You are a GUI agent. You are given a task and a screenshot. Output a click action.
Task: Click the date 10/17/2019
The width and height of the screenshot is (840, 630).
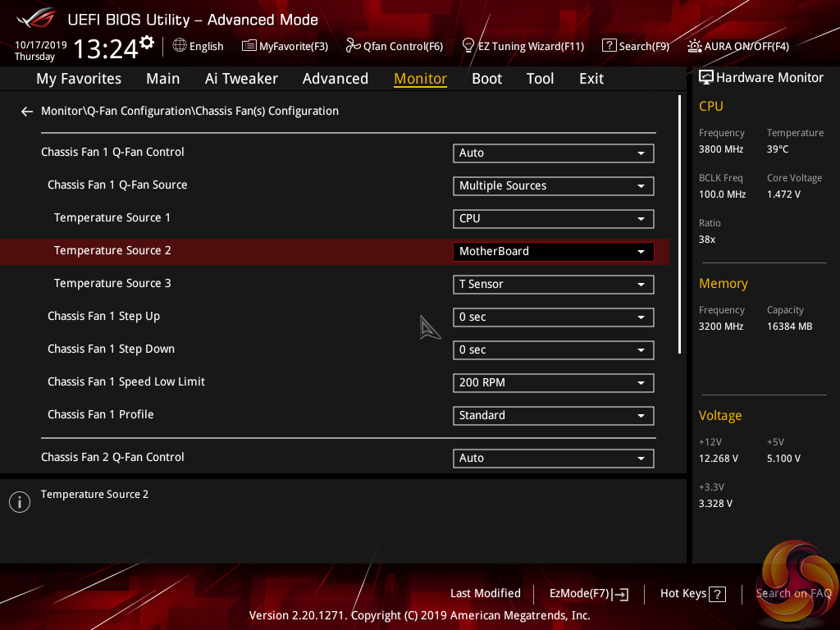[41, 45]
